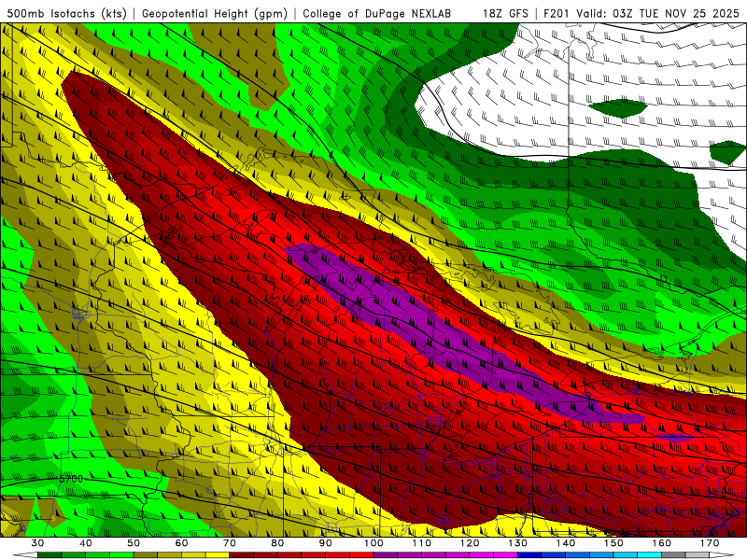Image resolution: width=747 pixels, height=560 pixels.
Task: Click the '130' value on the color scale
Action: (x=518, y=543)
